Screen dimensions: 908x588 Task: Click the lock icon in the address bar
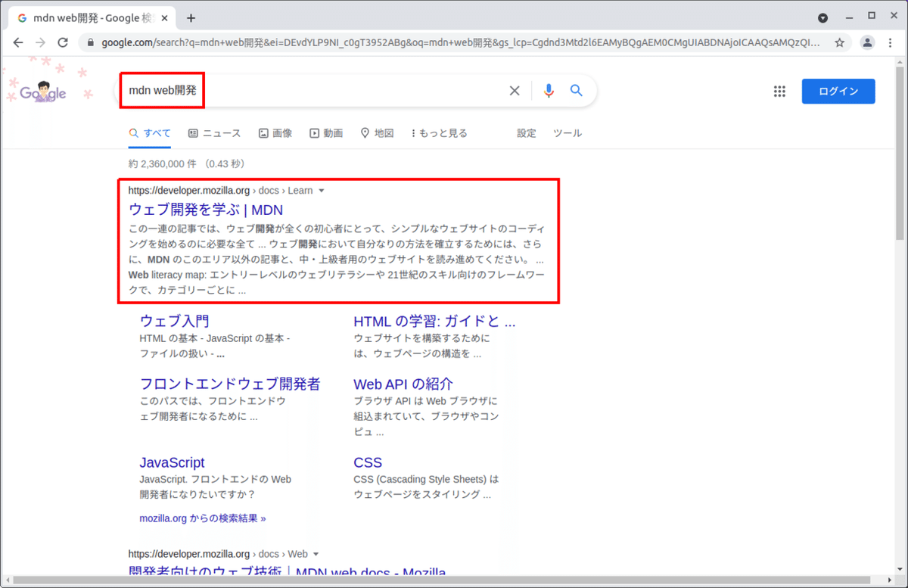[89, 43]
